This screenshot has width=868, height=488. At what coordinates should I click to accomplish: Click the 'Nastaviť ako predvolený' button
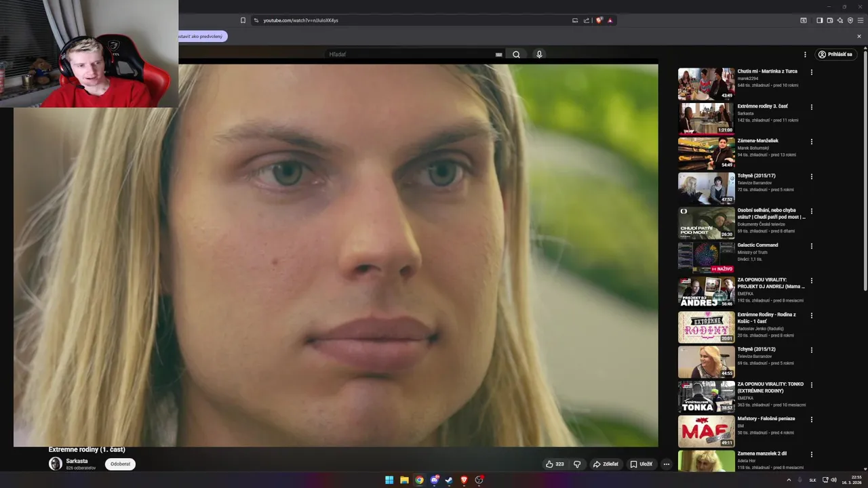click(x=202, y=36)
